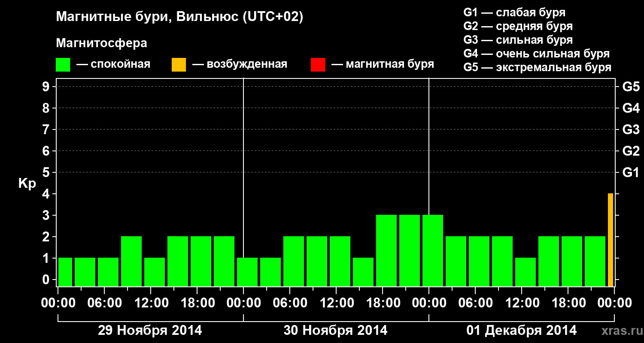Click the 'G5' label on the right axis
Viewport: 644px width, 343px height.
click(631, 87)
